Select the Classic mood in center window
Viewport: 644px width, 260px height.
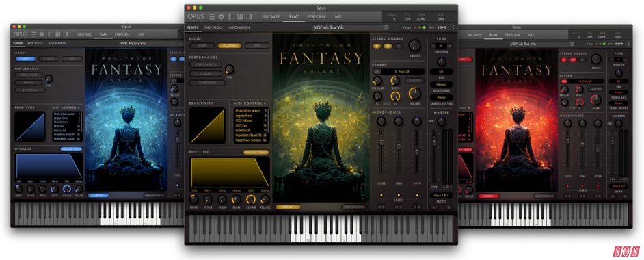tap(229, 46)
